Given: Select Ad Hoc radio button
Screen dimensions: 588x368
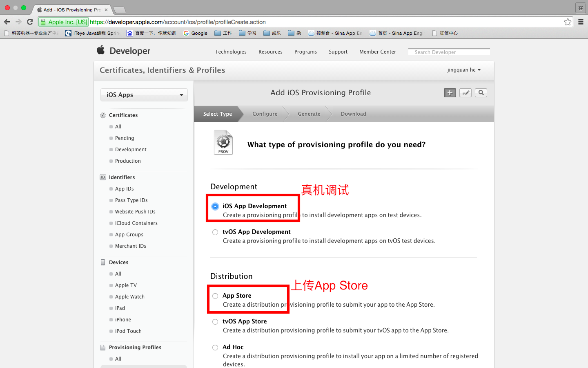Looking at the screenshot, I should [215, 348].
